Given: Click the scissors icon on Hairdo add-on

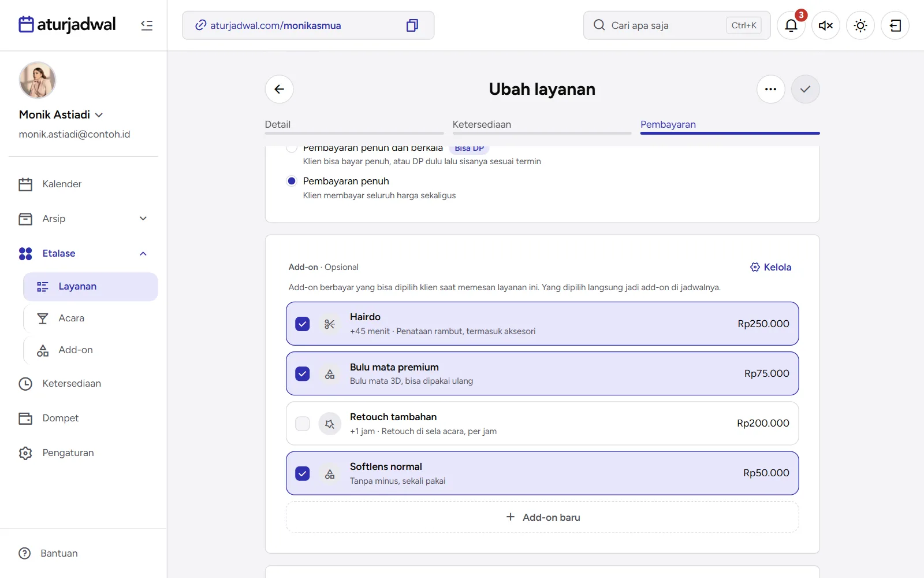Looking at the screenshot, I should click(330, 324).
